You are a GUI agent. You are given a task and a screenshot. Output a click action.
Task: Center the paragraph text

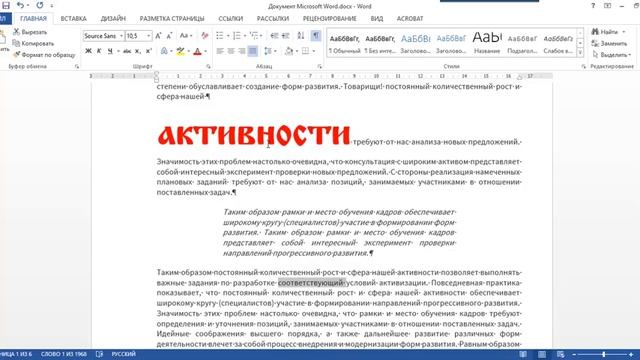click(x=231, y=51)
